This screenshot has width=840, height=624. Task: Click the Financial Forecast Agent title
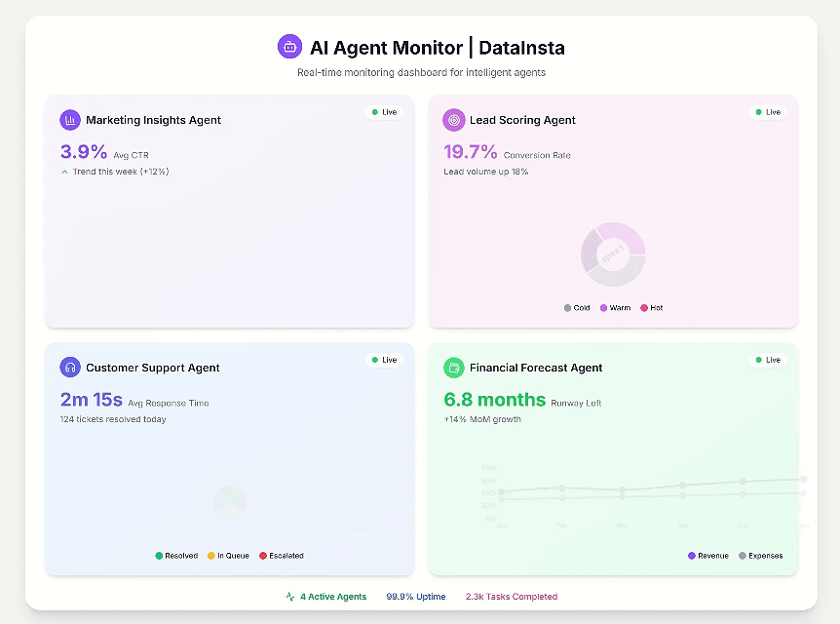click(536, 368)
